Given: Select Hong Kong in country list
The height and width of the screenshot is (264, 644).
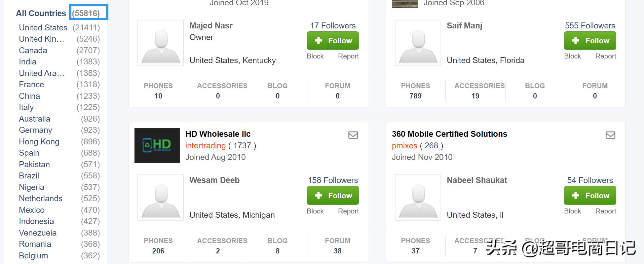Looking at the screenshot, I should pyautogui.click(x=39, y=142).
